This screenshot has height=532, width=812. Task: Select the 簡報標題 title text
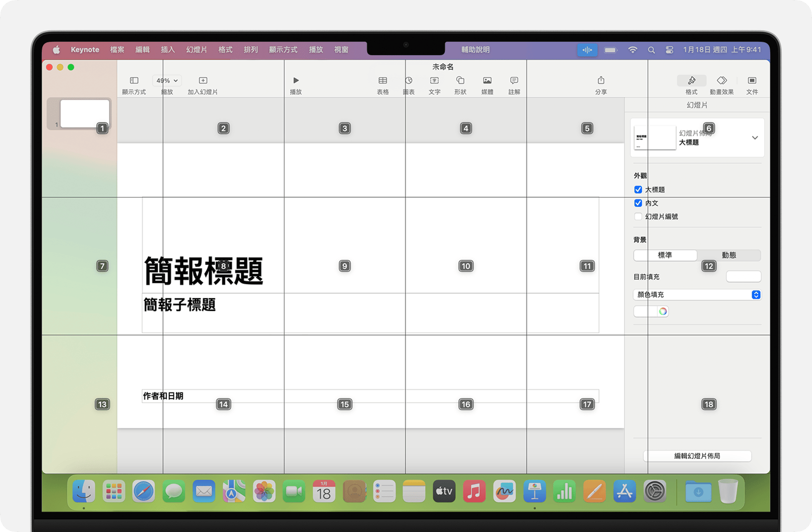pos(203,271)
